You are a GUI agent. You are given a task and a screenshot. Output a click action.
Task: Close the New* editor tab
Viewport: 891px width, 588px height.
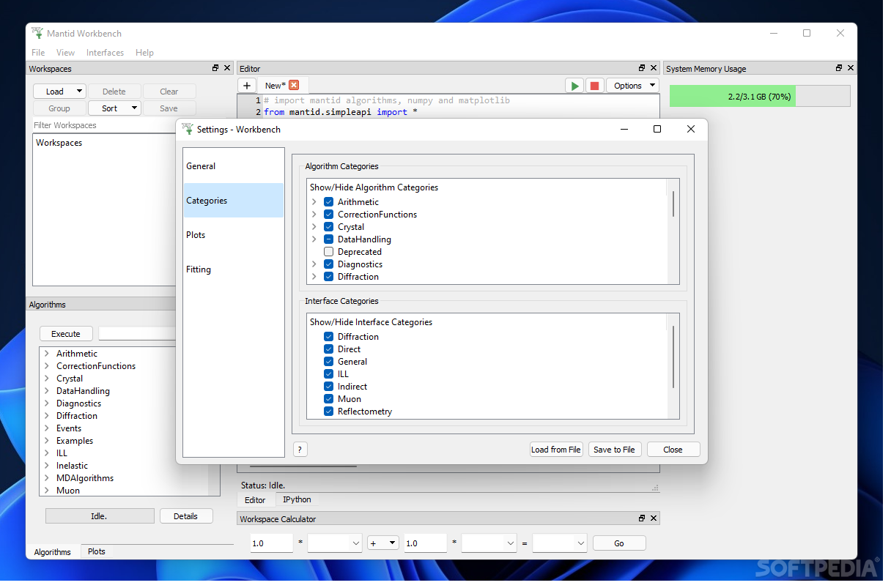[294, 85]
